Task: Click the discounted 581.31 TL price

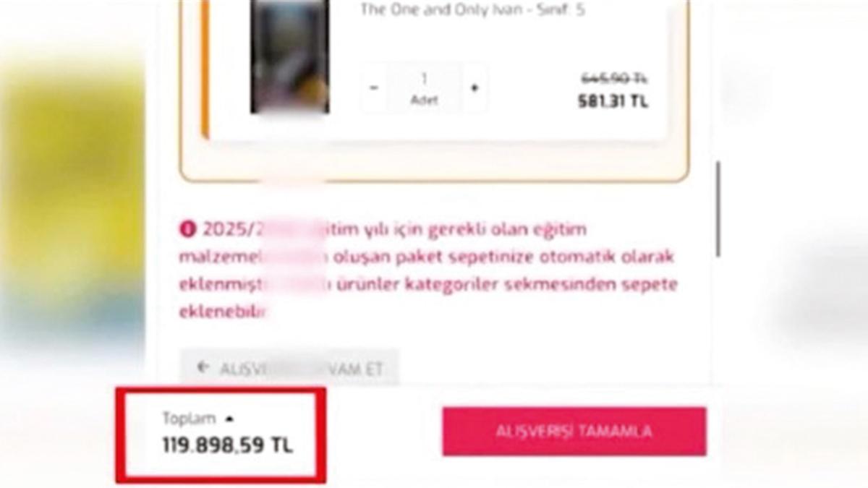Action: click(x=613, y=102)
